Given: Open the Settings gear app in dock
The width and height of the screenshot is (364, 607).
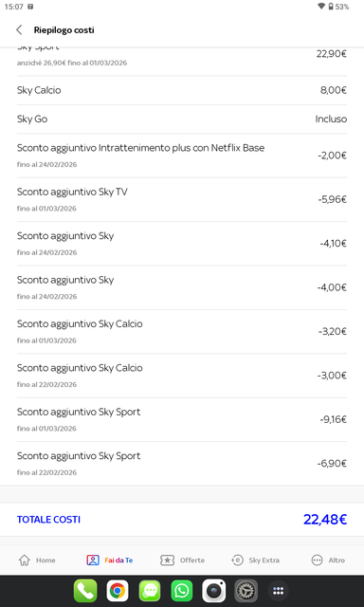Looking at the screenshot, I should coord(246,591).
